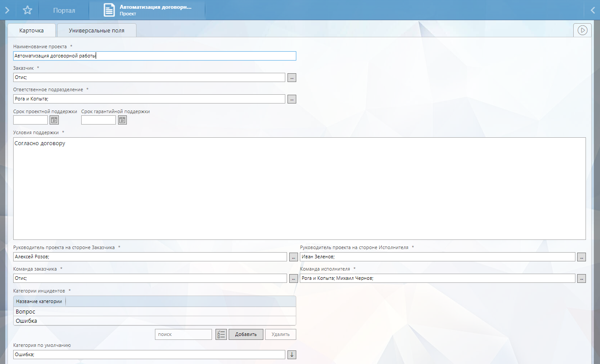Switch to Универсальные поля tab

click(x=97, y=31)
